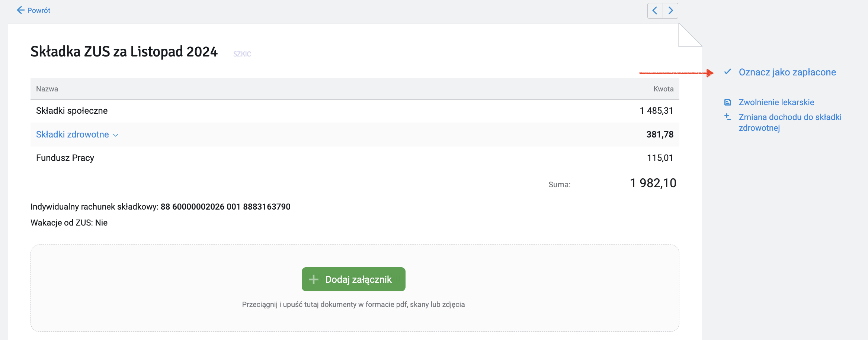Screen dimensions: 868x340
Task: Click the Wakacje od ZUS: Nie line
Action: [x=69, y=223]
